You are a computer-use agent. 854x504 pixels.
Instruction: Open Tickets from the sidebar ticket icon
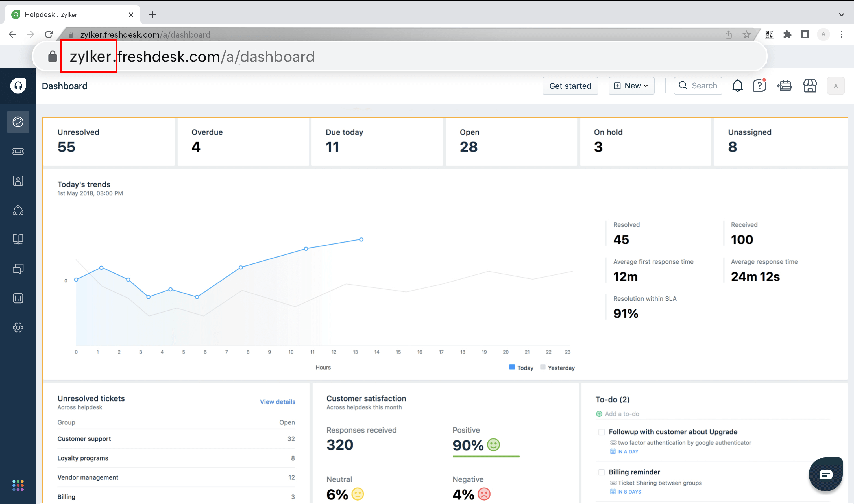pyautogui.click(x=18, y=151)
